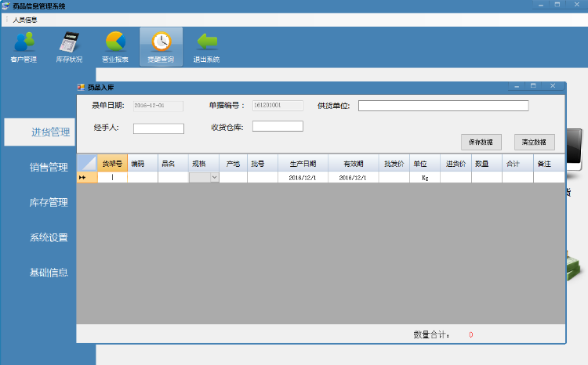
Task: Click the 单据编号 number field
Action: (278, 105)
